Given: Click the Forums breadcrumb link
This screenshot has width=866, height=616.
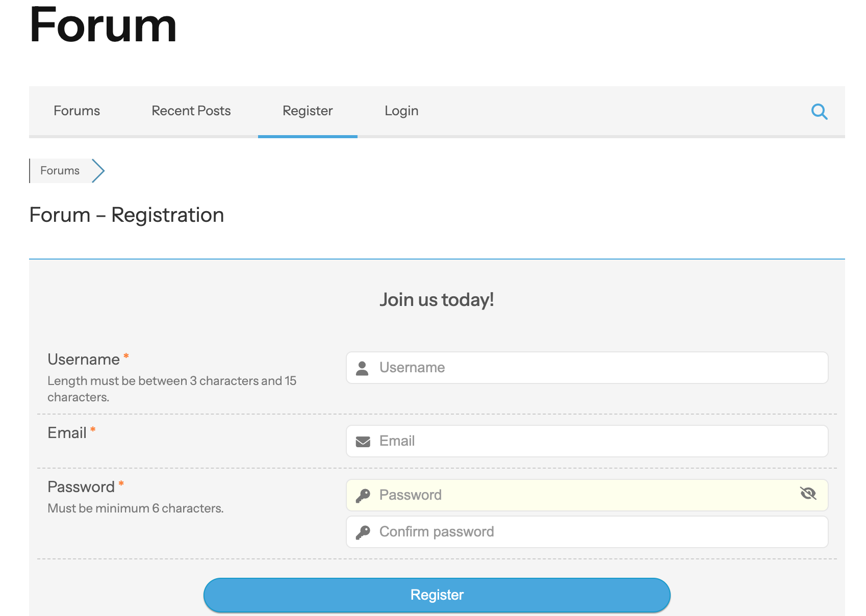Looking at the screenshot, I should (x=60, y=170).
